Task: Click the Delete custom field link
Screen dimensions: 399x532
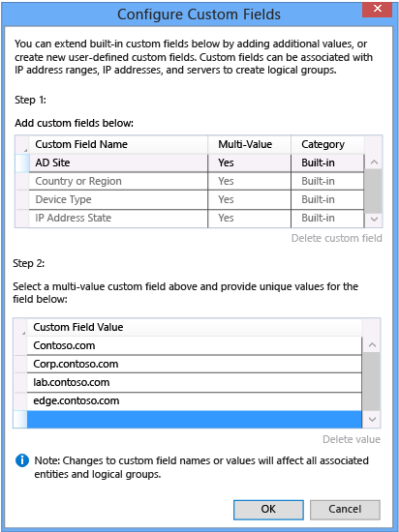Action: click(x=336, y=238)
